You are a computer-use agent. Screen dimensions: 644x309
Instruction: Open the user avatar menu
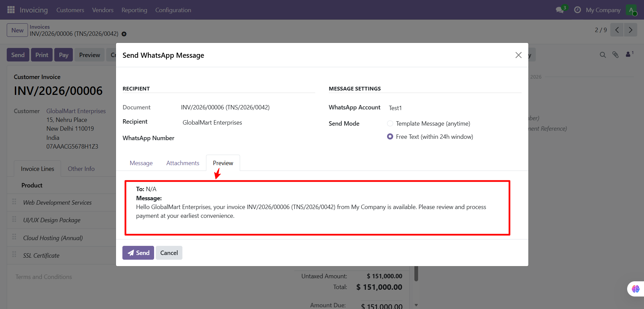631,10
